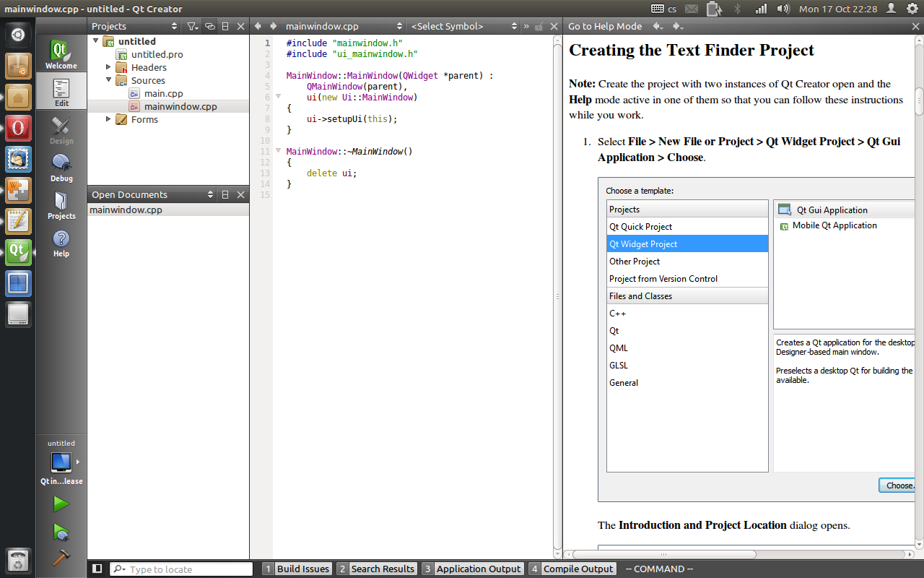Open the Application Output pane

click(472, 569)
